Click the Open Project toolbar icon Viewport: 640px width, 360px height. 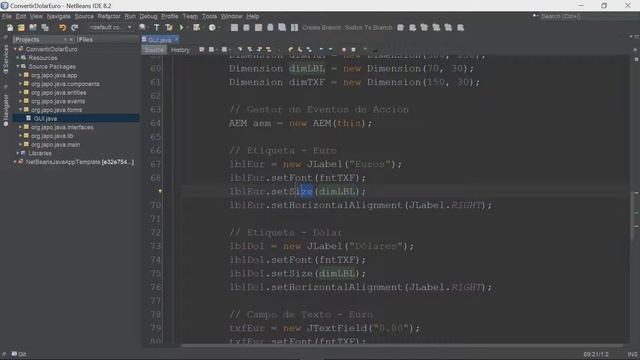33,28
